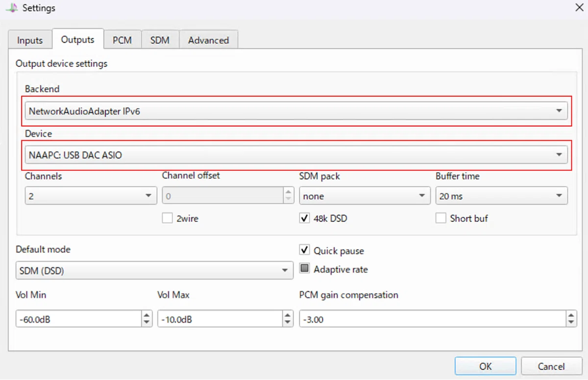The image size is (588, 380).
Task: Select the Outputs tab
Action: pos(78,39)
